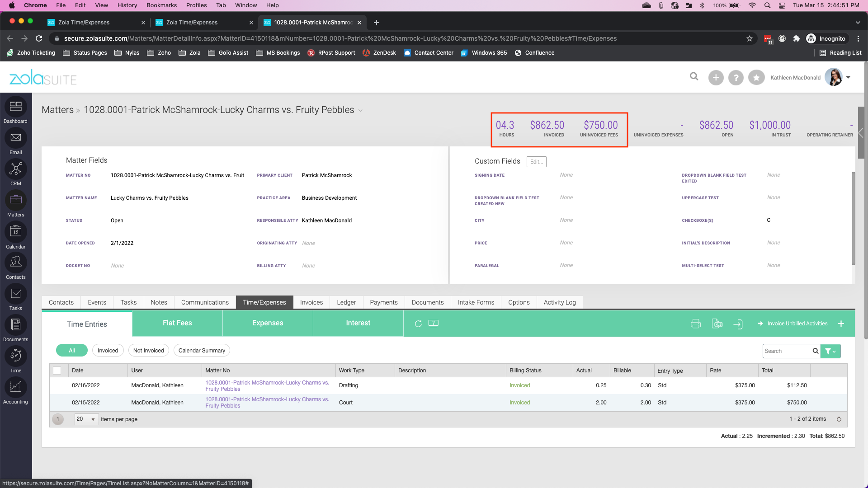Open Chrome three-dot menu
The height and width of the screenshot is (488, 868).
(x=858, y=38)
